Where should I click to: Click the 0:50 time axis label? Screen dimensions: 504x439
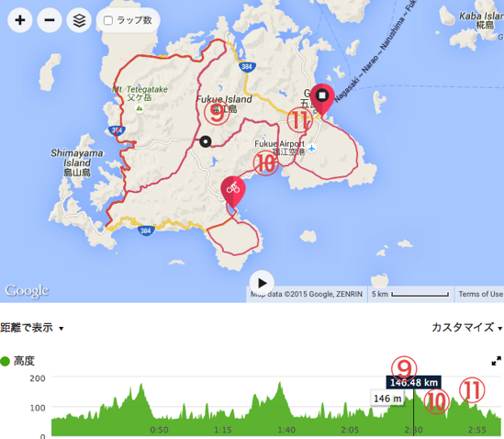coord(159,430)
